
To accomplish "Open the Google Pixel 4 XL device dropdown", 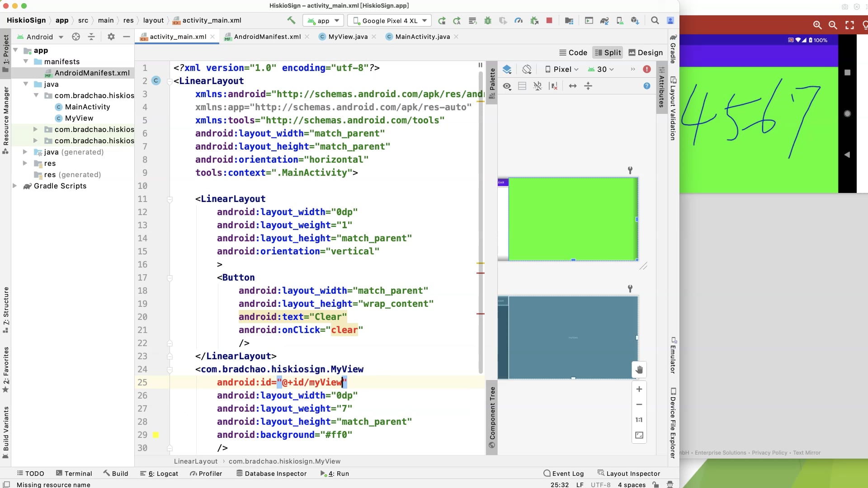I will click(390, 20).
